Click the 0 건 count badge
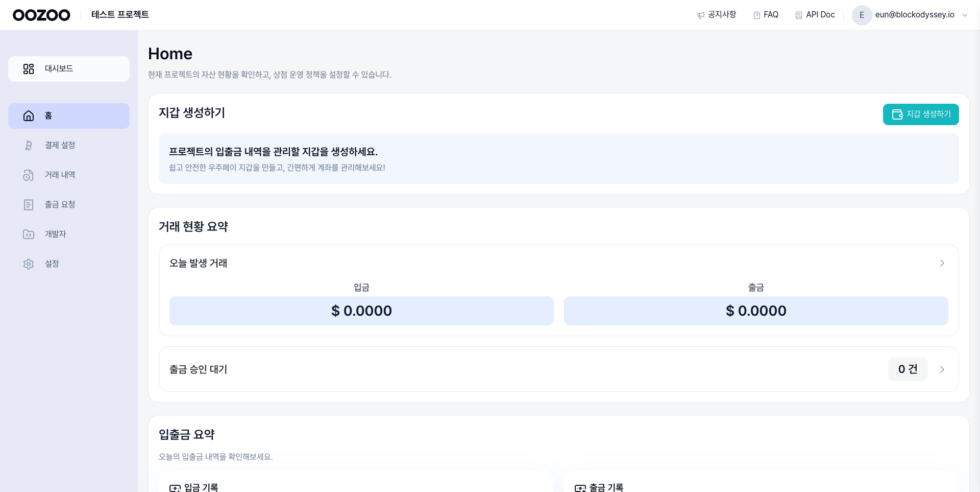 [x=908, y=369]
